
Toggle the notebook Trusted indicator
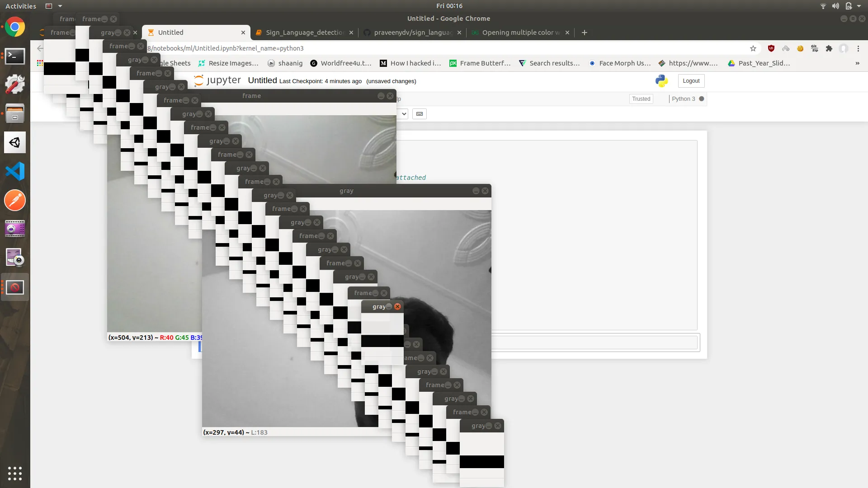point(641,99)
